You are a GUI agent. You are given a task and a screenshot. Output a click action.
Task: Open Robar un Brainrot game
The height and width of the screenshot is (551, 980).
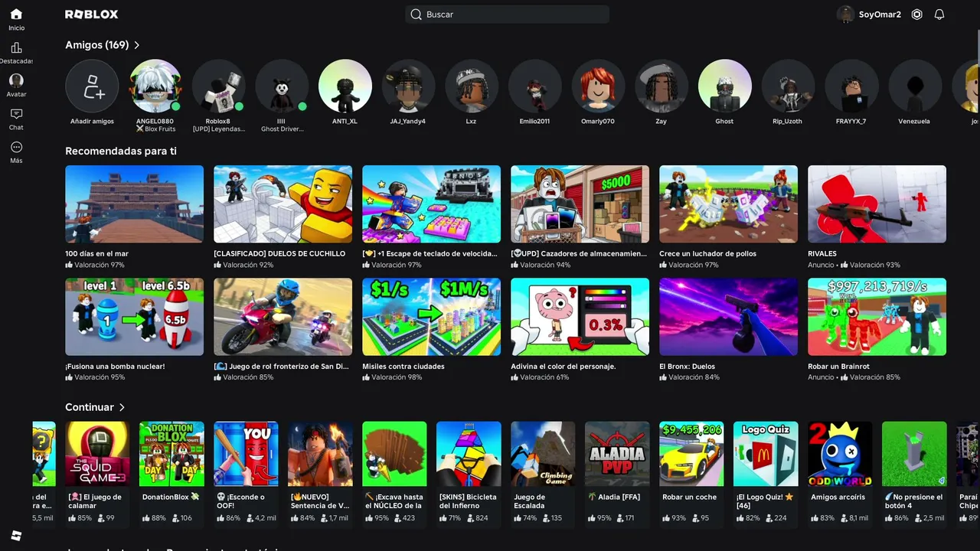(x=877, y=317)
